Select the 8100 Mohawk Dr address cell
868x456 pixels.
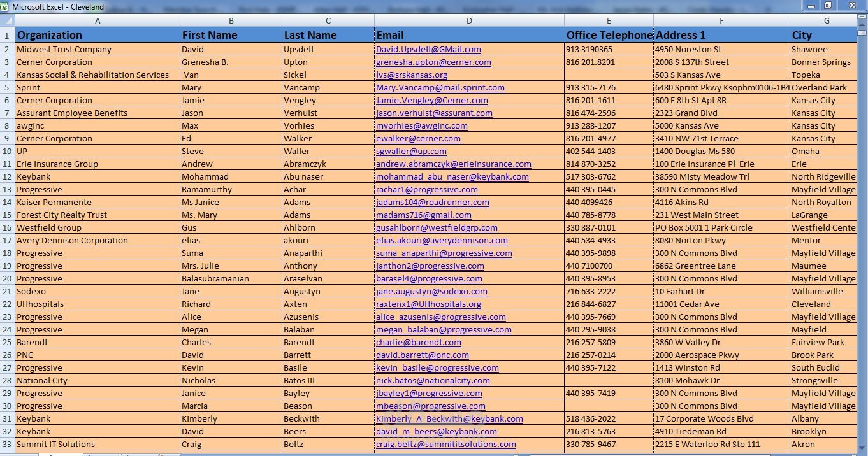click(721, 380)
